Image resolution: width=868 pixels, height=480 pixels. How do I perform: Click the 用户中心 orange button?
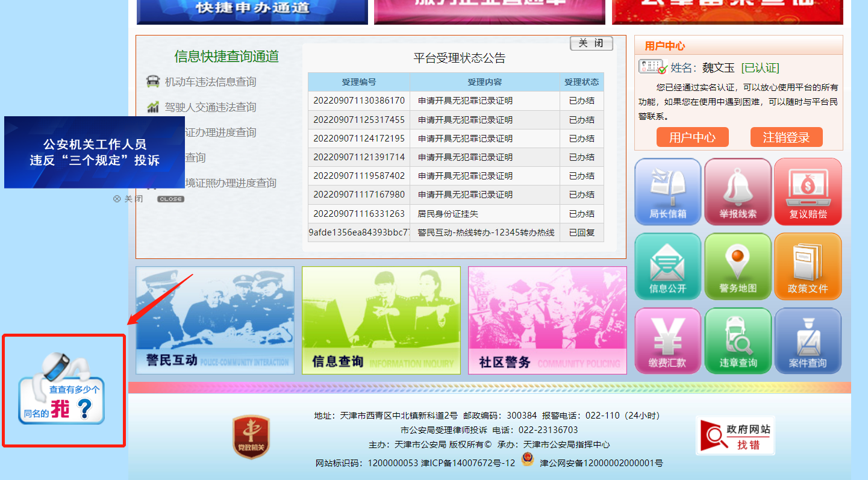click(692, 137)
